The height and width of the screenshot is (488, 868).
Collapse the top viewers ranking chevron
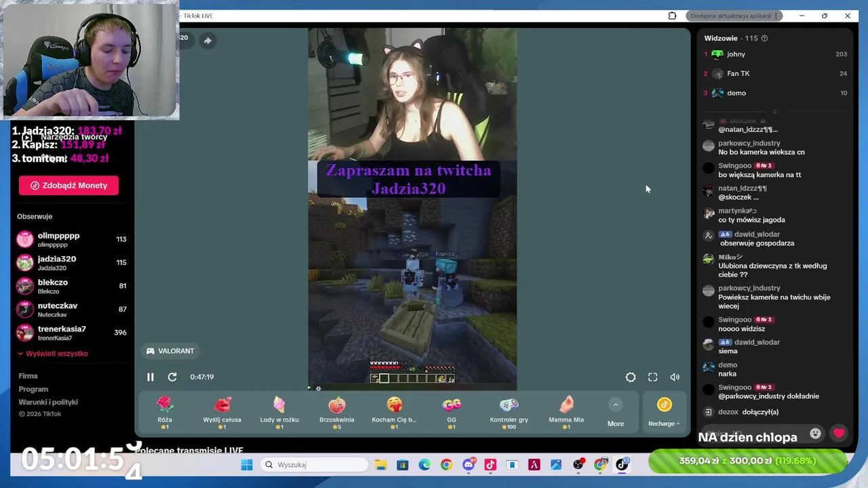pos(774,111)
